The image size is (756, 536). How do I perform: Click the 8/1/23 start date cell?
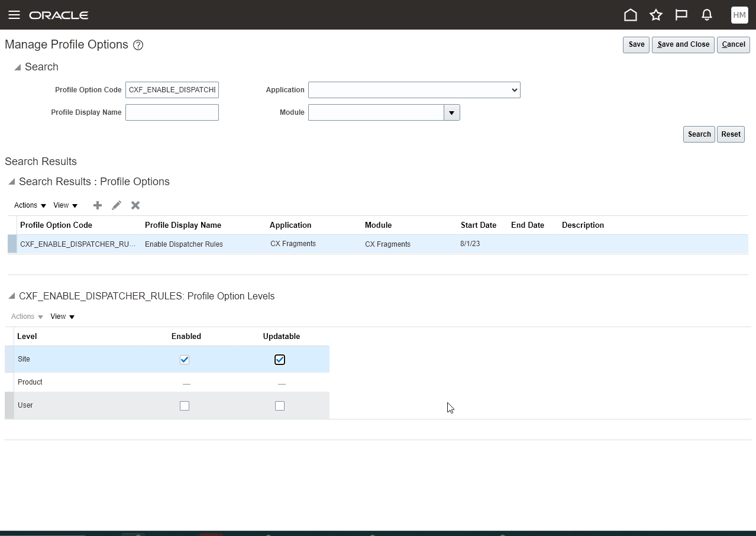470,244
